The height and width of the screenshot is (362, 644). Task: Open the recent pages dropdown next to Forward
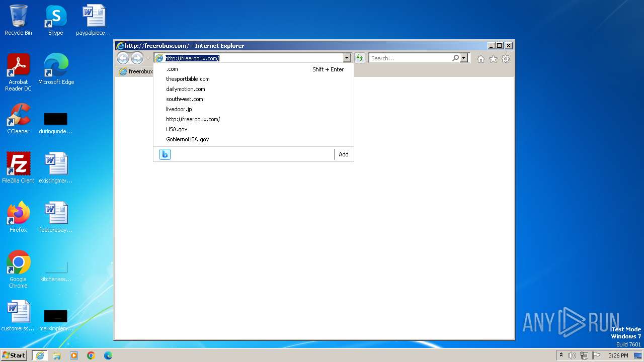[148, 58]
